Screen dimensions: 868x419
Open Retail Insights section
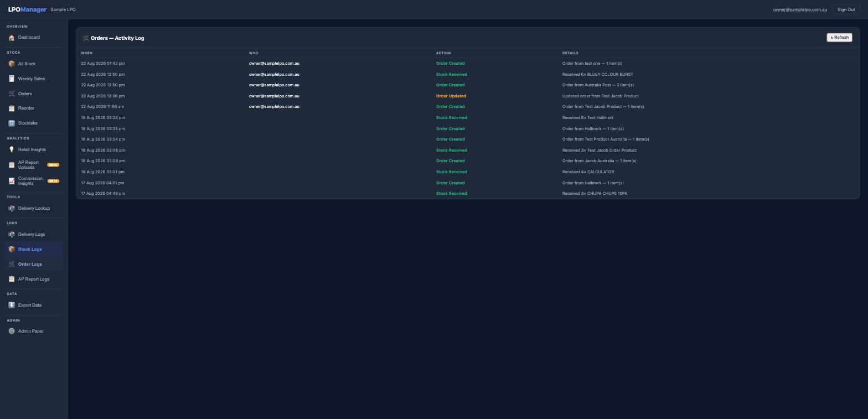(x=34, y=149)
